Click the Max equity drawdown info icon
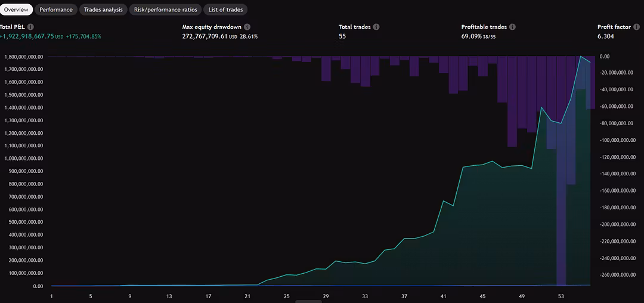644x303 pixels. [x=247, y=27]
